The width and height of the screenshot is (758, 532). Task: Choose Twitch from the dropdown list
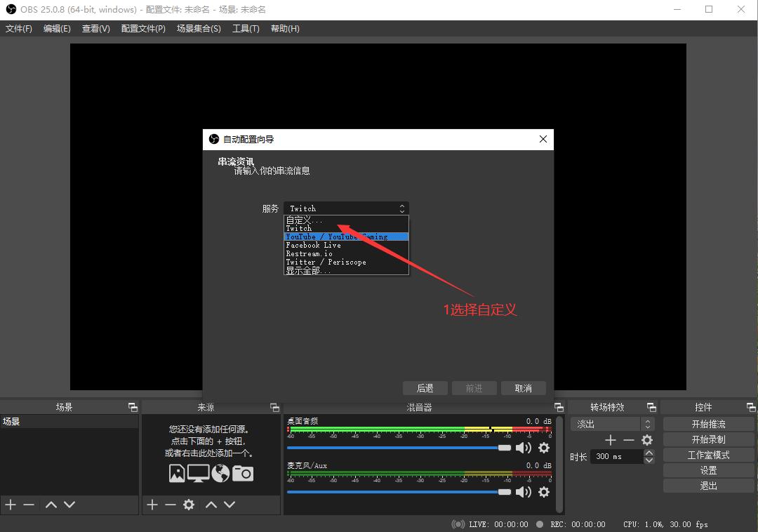click(x=346, y=229)
